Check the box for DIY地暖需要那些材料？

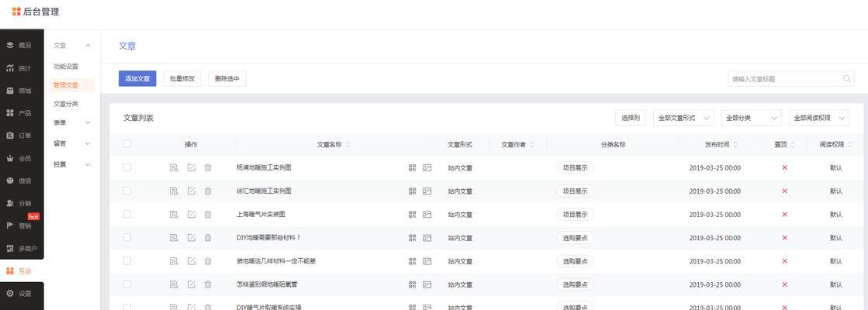[x=127, y=238]
